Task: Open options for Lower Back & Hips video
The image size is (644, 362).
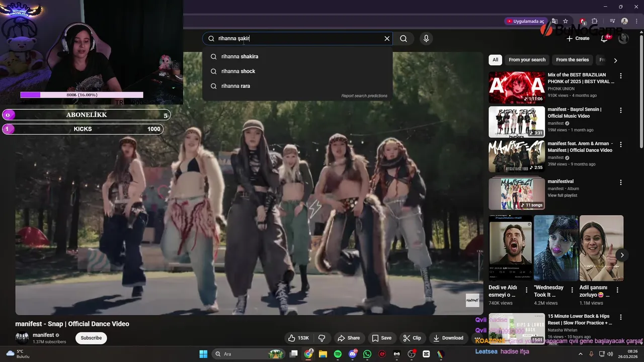Action: 621,317
